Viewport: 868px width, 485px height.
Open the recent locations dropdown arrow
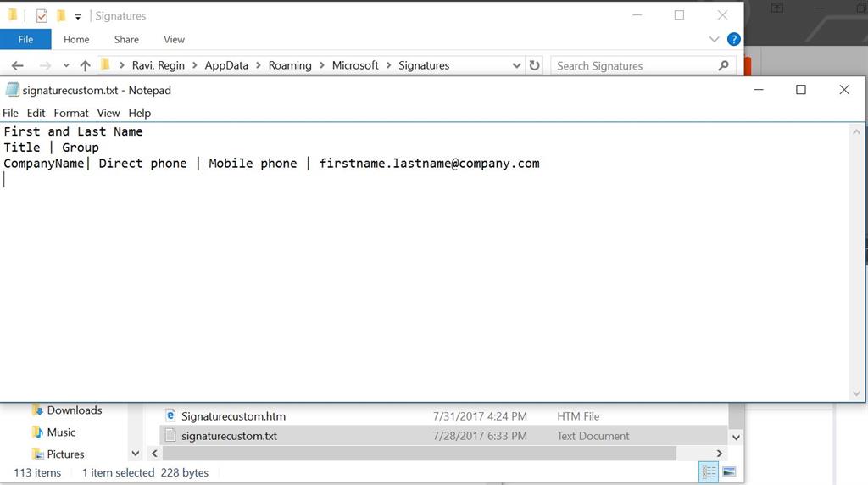coord(66,65)
